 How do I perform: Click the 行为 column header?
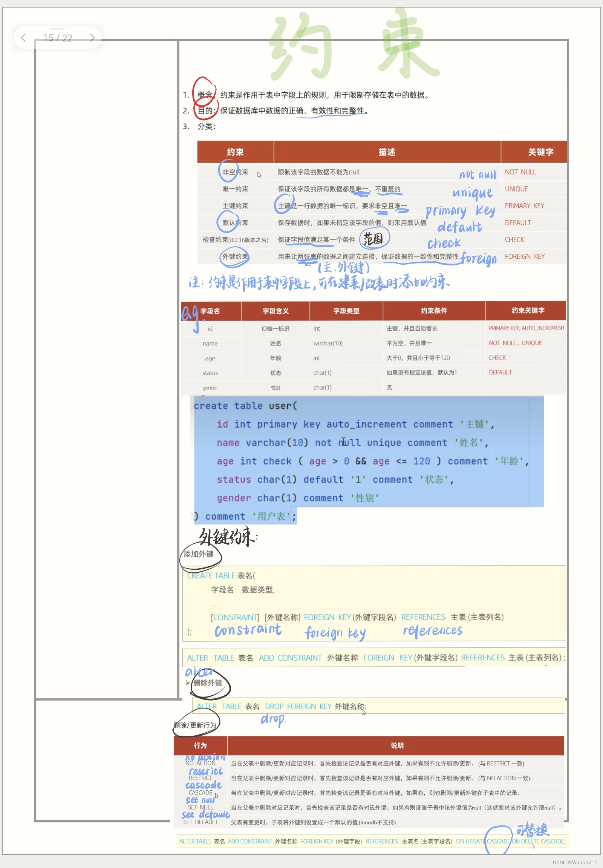(x=200, y=745)
